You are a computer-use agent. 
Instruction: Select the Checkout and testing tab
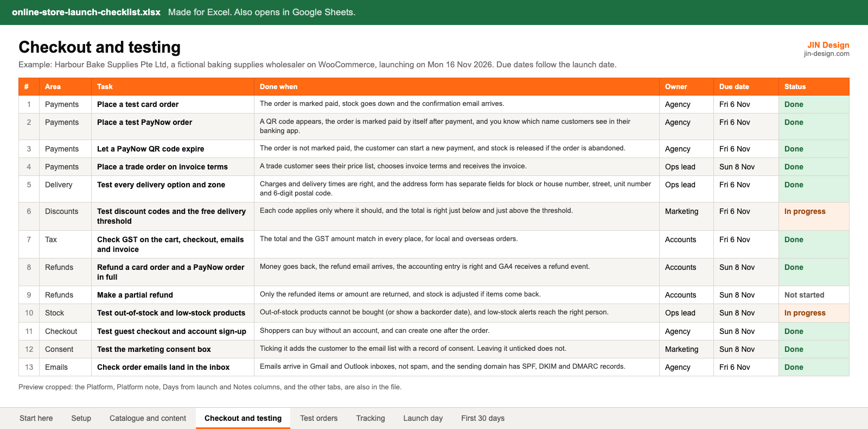click(x=243, y=418)
